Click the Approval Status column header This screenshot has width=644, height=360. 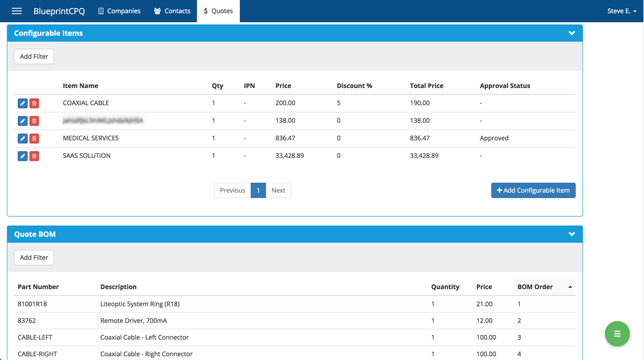505,86
